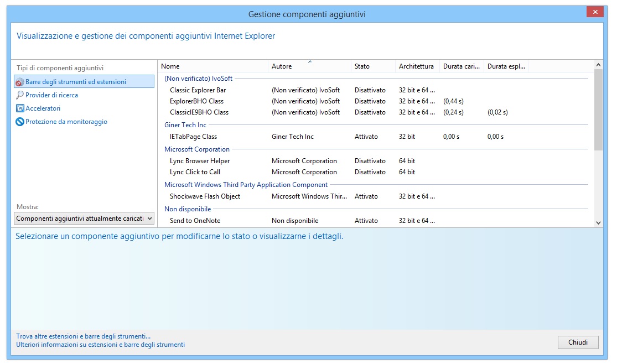The height and width of the screenshot is (364, 617).
Task: Click the search providers magnifier icon
Action: [20, 95]
